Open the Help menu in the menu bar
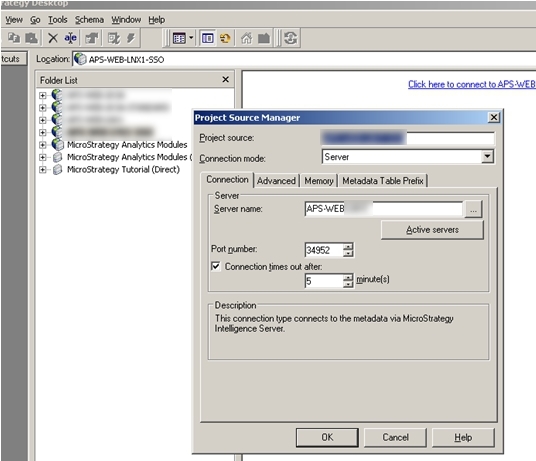Viewport: 536px width, 461px height. click(157, 20)
